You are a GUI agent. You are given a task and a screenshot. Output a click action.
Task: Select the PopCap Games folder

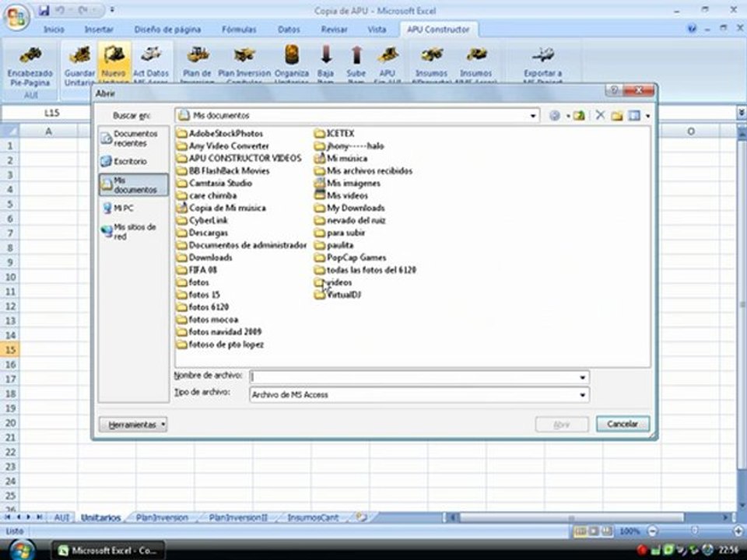click(350, 257)
